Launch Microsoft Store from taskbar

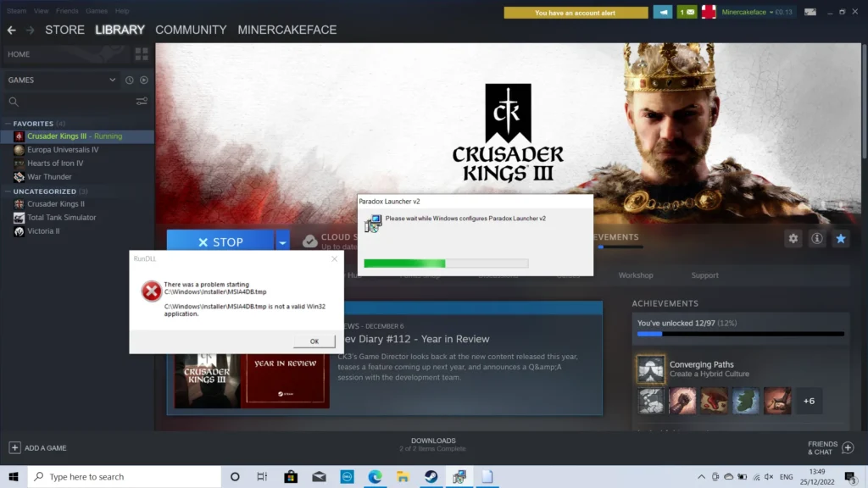[291, 476]
